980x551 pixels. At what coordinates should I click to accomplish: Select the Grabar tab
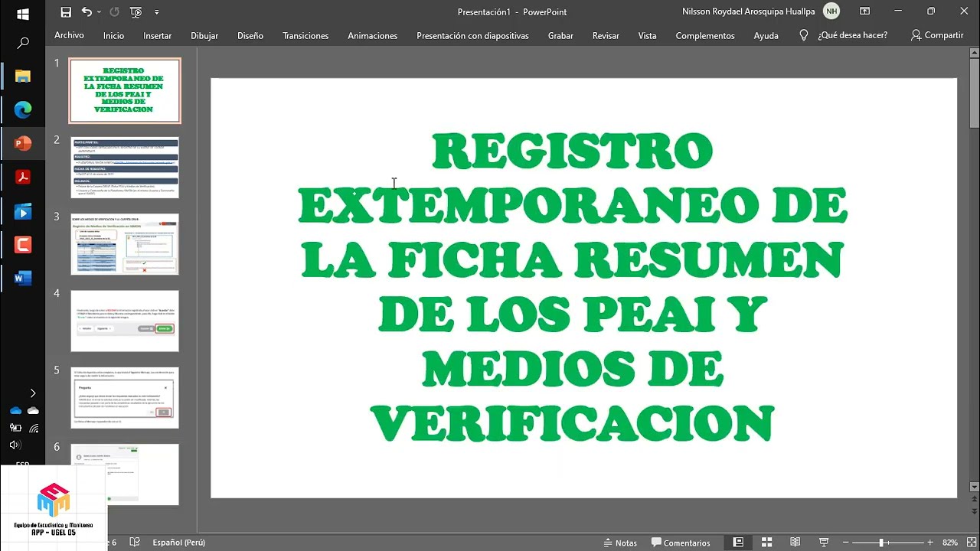pyautogui.click(x=560, y=35)
